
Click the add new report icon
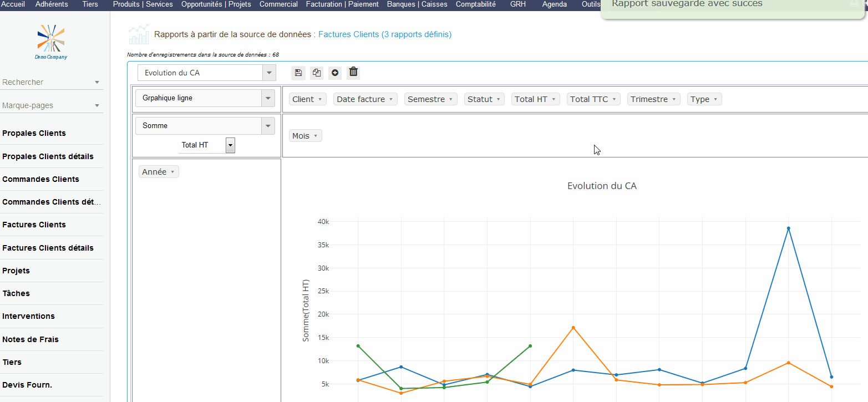[335, 73]
